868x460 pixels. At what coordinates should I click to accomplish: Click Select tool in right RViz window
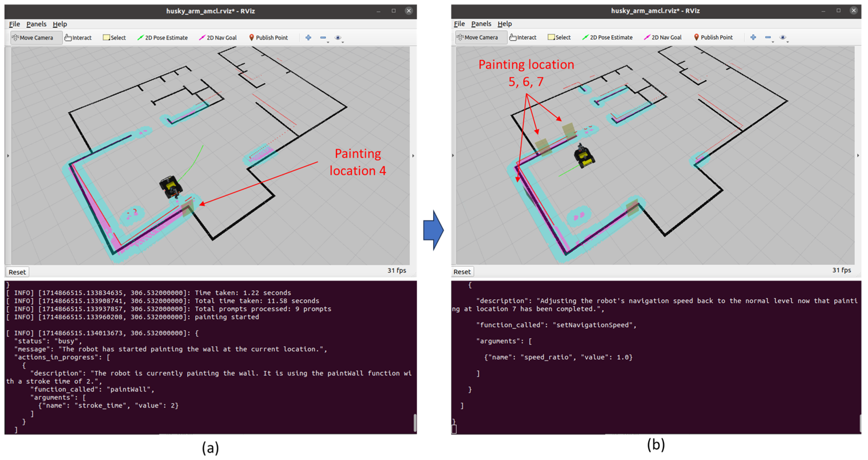click(x=559, y=37)
